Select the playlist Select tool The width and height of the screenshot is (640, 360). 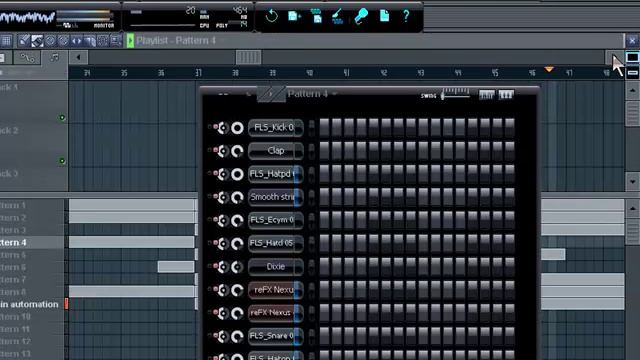pos(103,40)
